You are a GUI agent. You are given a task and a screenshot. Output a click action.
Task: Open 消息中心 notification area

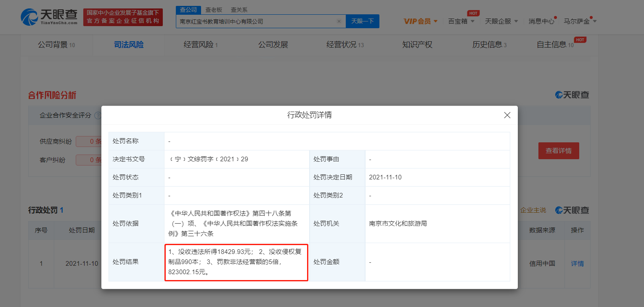pyautogui.click(x=541, y=21)
